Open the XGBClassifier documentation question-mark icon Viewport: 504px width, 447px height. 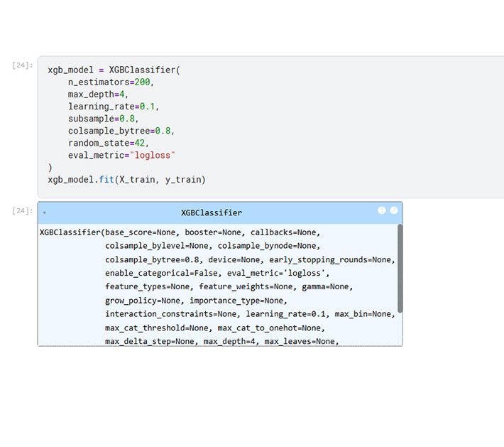[x=394, y=211]
